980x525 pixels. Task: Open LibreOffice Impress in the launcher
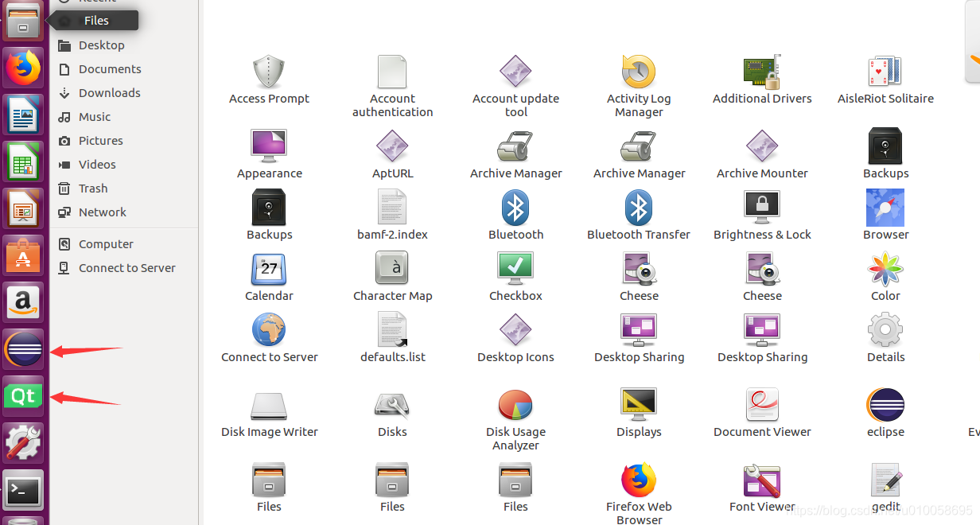coord(24,208)
